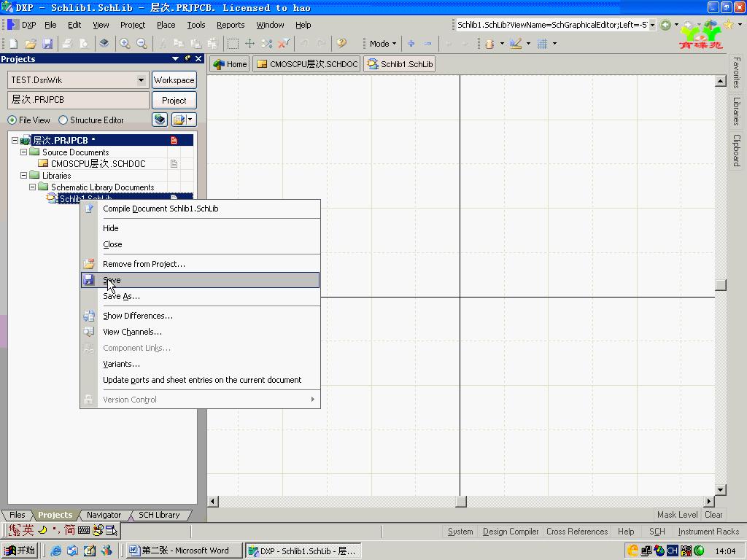Screen dimensions: 747x560
Task: Select the dashed rectangle selection tool
Action: (x=233, y=44)
